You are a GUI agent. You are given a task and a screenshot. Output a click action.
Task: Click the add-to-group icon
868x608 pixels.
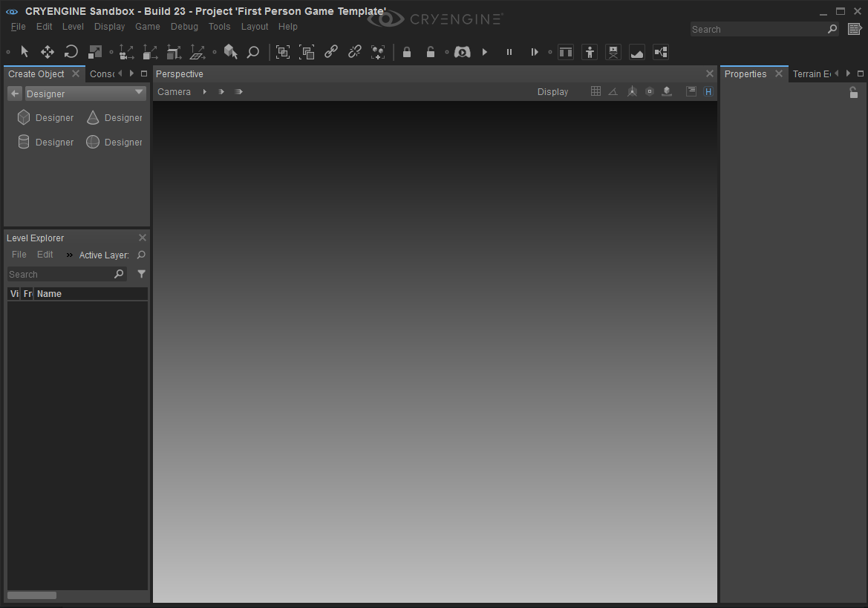(378, 52)
